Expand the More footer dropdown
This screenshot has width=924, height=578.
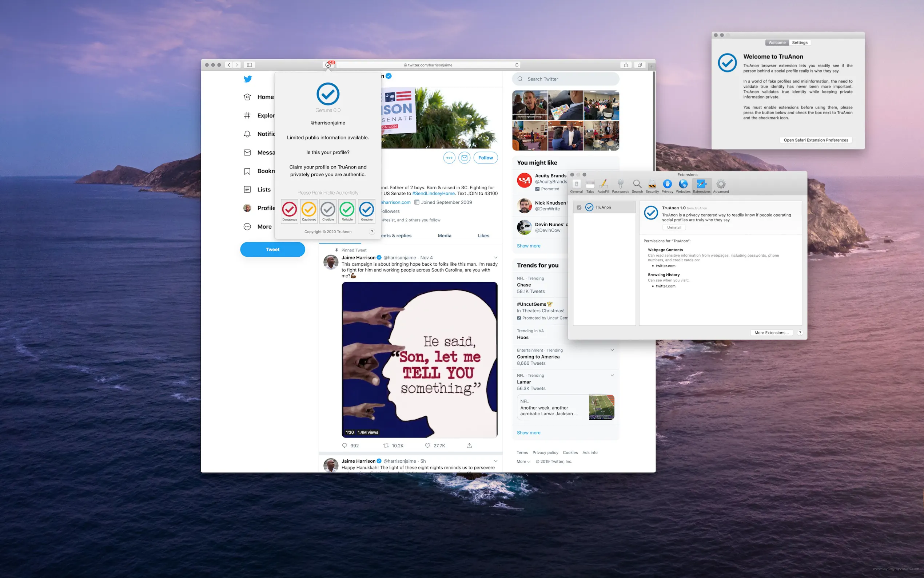coord(523,462)
